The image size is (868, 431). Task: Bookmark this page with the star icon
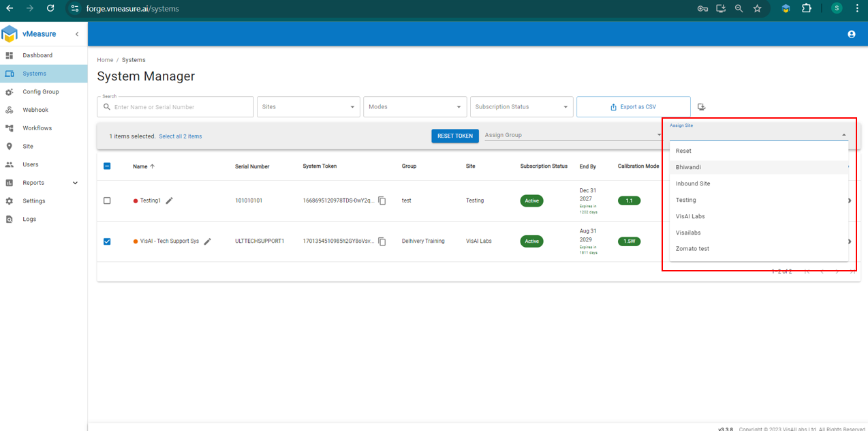click(757, 9)
